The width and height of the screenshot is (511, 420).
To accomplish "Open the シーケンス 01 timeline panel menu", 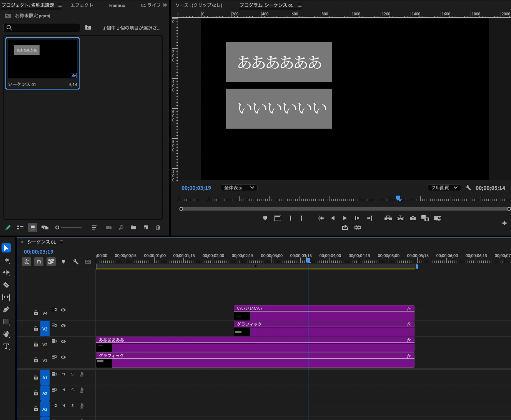I will pyautogui.click(x=62, y=242).
